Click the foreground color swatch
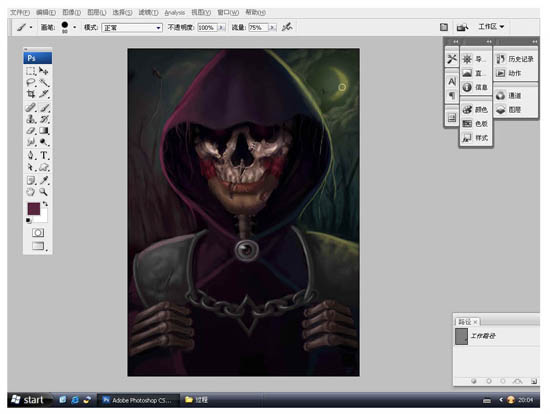550x414 pixels. (34, 209)
